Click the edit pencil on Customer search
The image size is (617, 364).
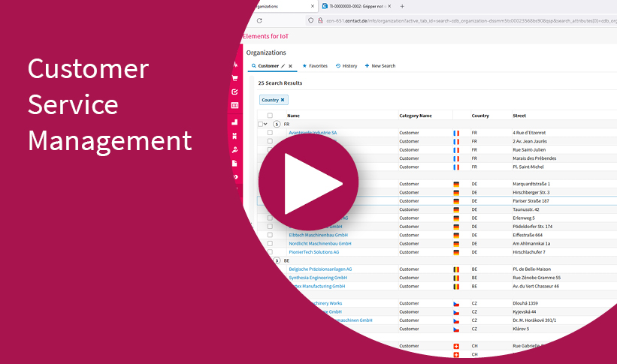pos(283,66)
